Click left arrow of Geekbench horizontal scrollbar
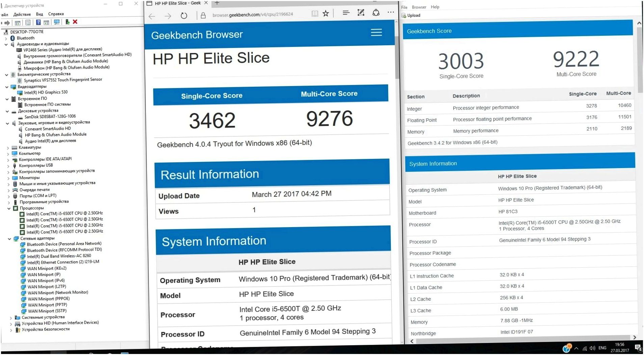Image resolution: width=644 pixels, height=355 pixels. click(x=412, y=341)
